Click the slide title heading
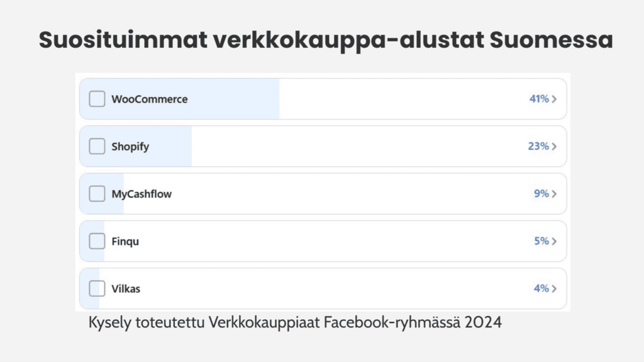644x362 pixels. (x=326, y=40)
